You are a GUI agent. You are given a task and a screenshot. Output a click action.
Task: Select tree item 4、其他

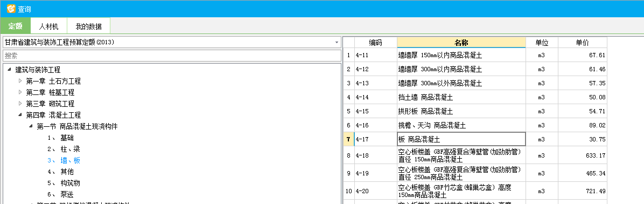pyautogui.click(x=60, y=172)
